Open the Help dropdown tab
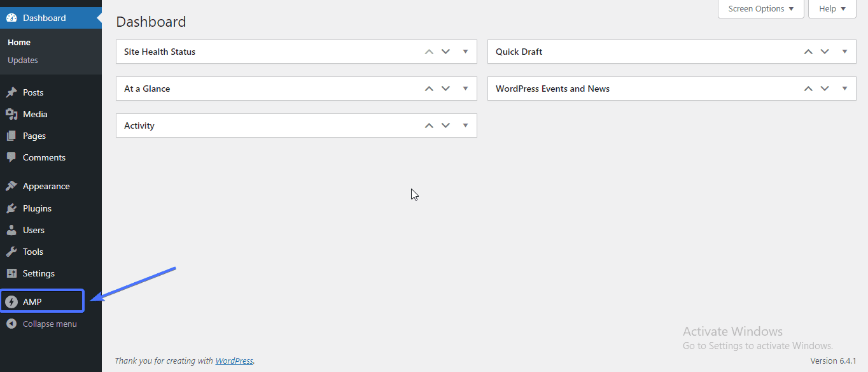 (x=832, y=9)
